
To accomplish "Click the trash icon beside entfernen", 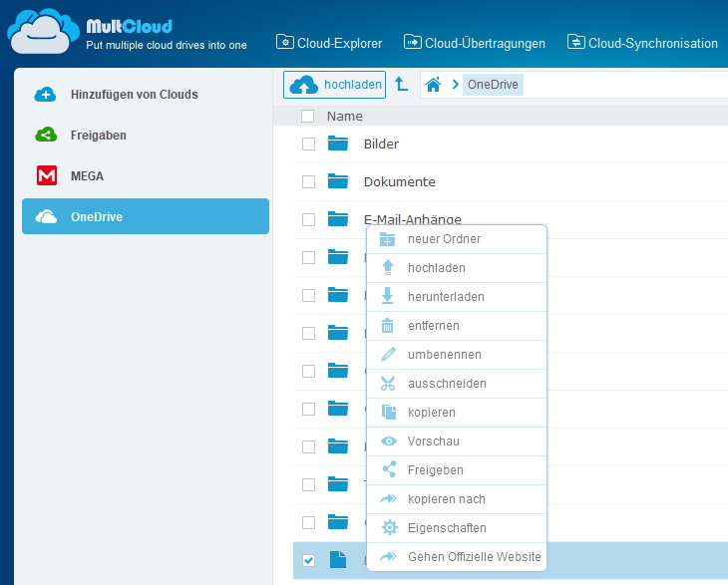I will click(x=387, y=326).
